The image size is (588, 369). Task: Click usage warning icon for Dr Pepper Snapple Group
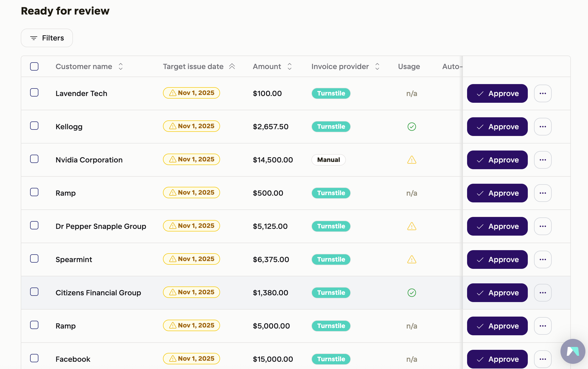click(412, 226)
